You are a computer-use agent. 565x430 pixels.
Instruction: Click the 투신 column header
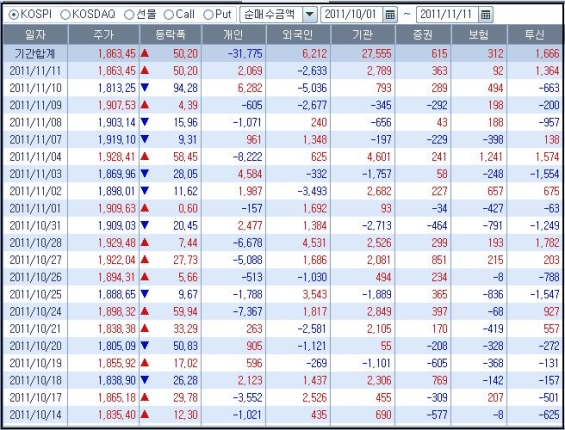coord(535,35)
